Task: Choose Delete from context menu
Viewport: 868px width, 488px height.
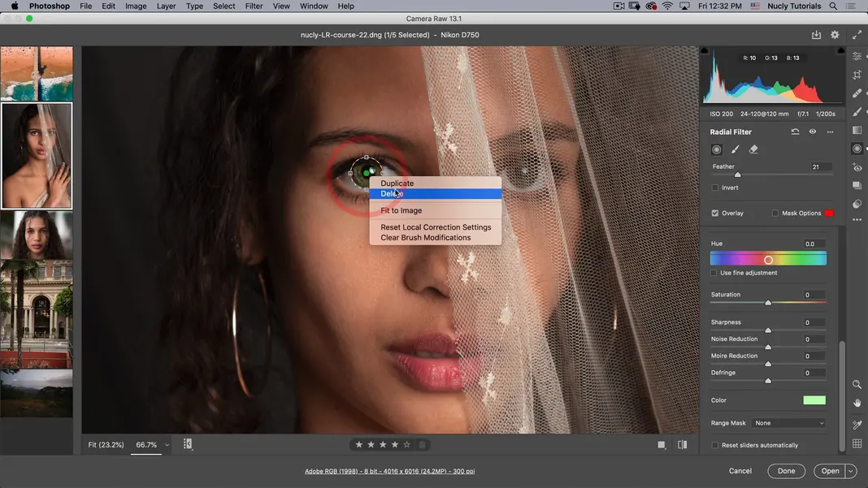Action: tap(435, 193)
